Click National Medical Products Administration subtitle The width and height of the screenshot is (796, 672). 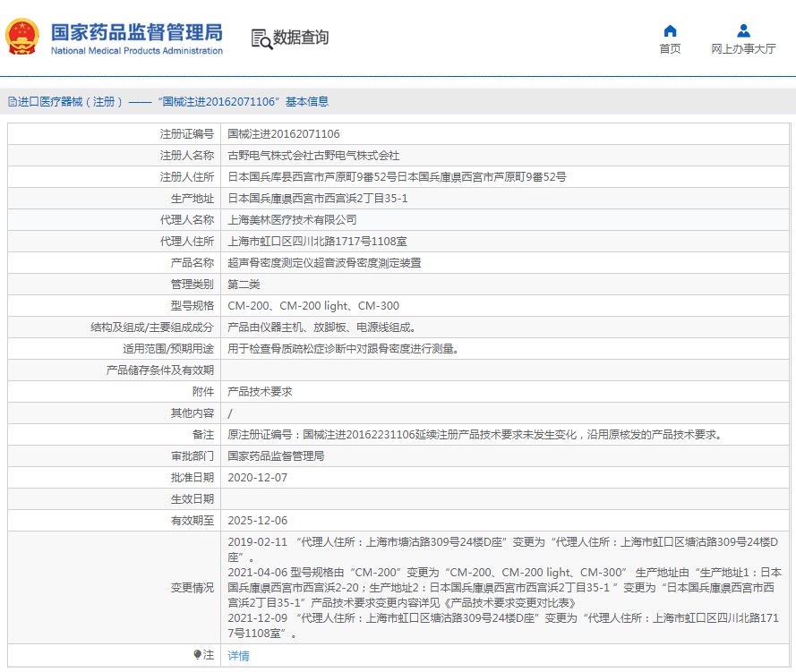(x=137, y=51)
